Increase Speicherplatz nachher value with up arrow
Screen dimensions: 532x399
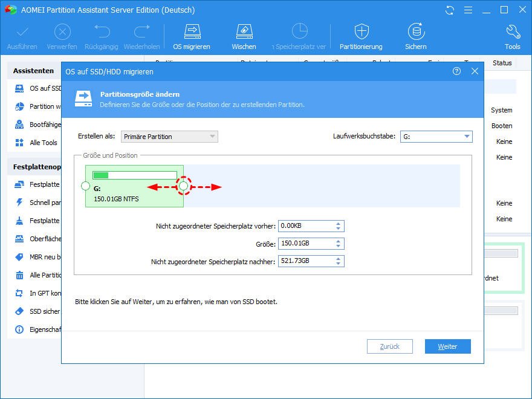tap(339, 259)
